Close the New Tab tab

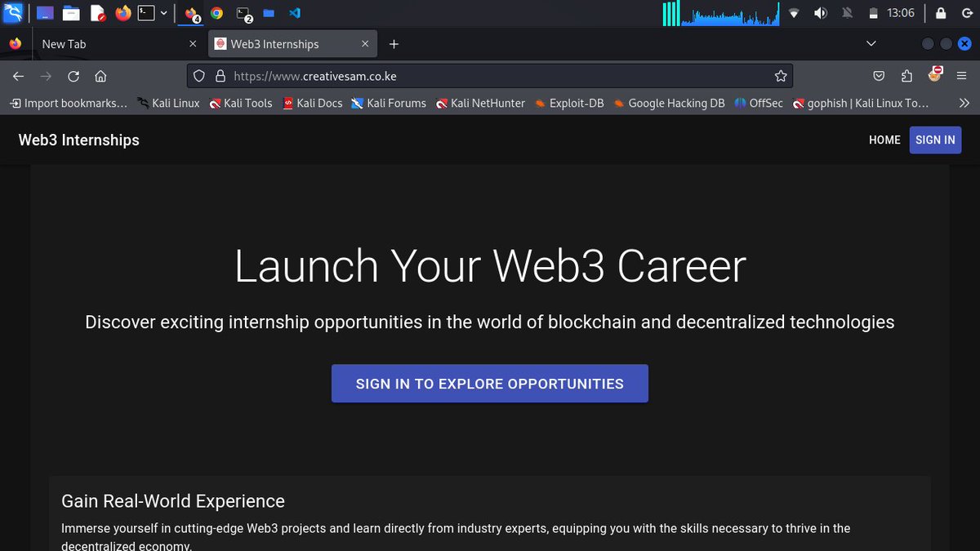point(193,44)
